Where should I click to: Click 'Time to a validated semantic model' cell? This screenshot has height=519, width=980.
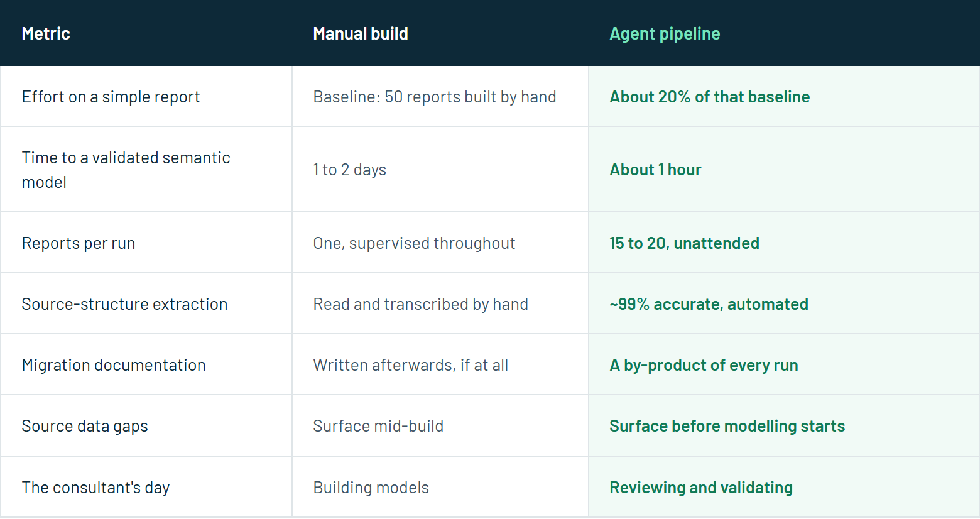click(x=146, y=170)
